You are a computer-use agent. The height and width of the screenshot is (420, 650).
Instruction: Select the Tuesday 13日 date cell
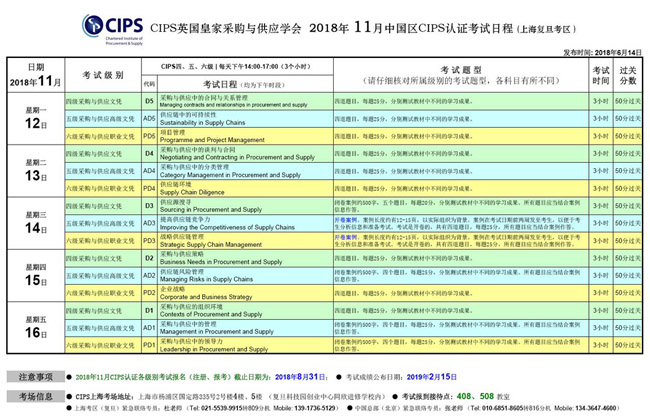click(x=36, y=171)
